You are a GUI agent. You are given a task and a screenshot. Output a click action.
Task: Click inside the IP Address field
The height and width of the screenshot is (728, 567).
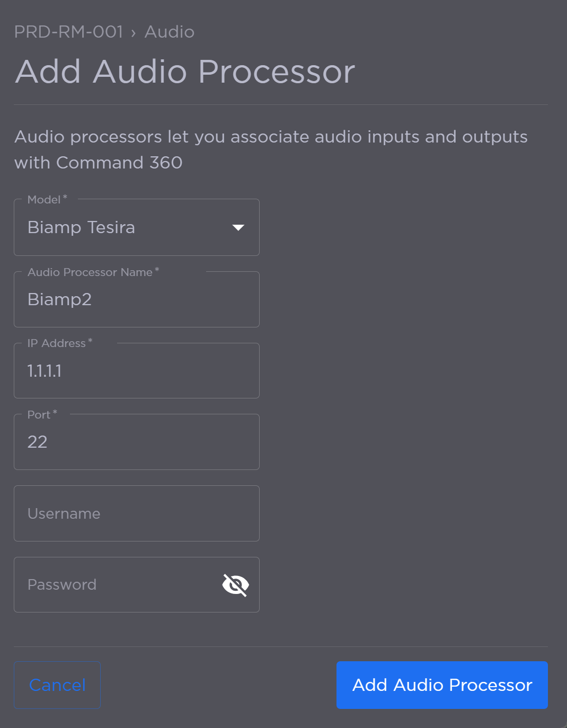[x=136, y=371]
